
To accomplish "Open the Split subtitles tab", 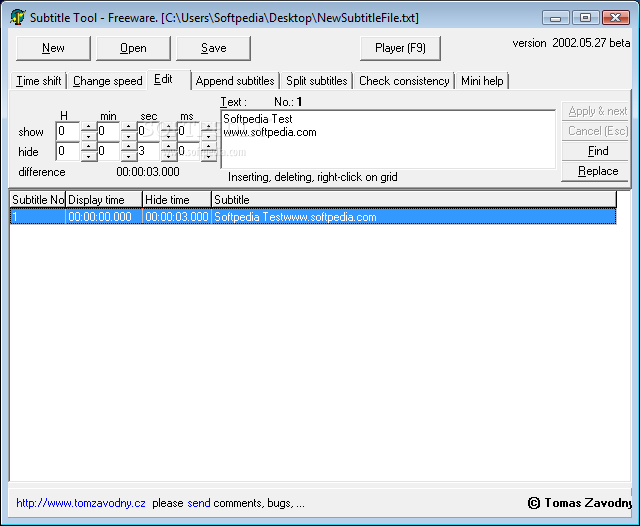I will (317, 81).
